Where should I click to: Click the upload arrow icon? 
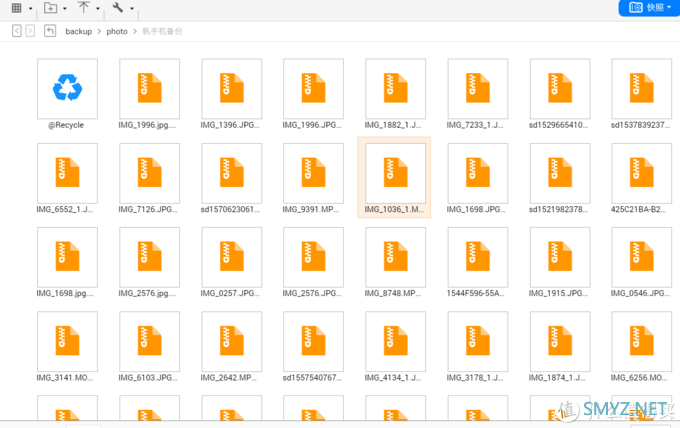[x=83, y=7]
